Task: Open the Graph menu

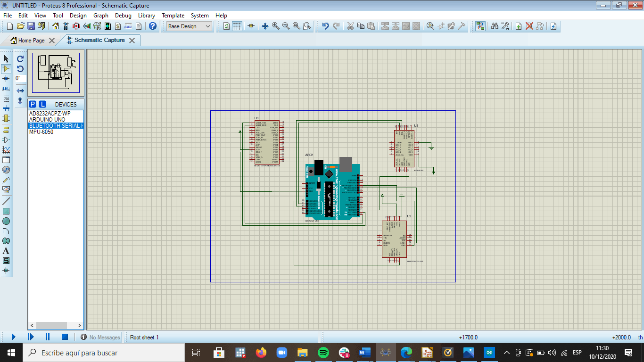Action: coord(101,16)
